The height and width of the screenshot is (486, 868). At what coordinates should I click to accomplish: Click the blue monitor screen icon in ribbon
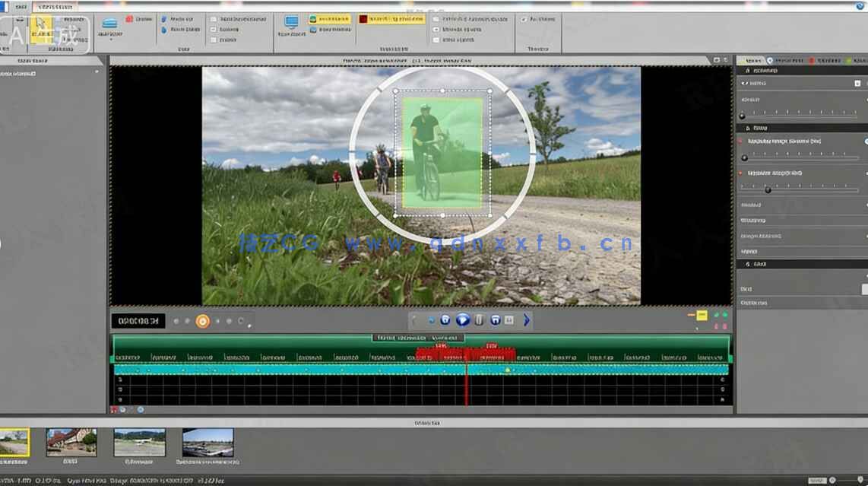291,22
